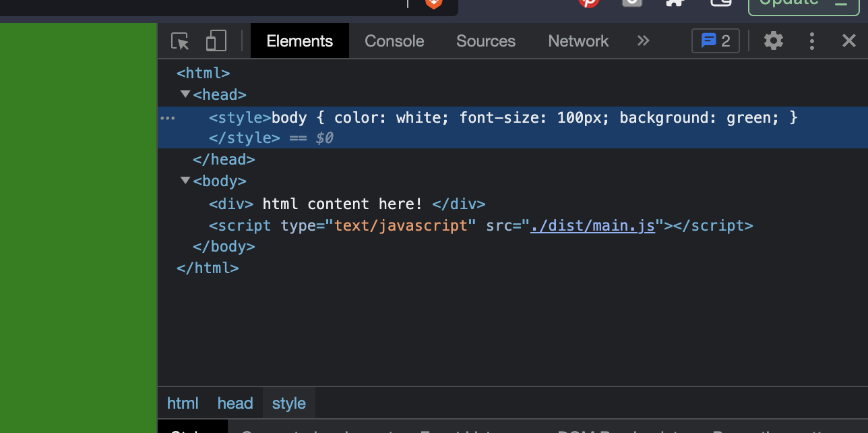868x433 pixels.
Task: Open the 2 issues message badge
Action: click(716, 41)
